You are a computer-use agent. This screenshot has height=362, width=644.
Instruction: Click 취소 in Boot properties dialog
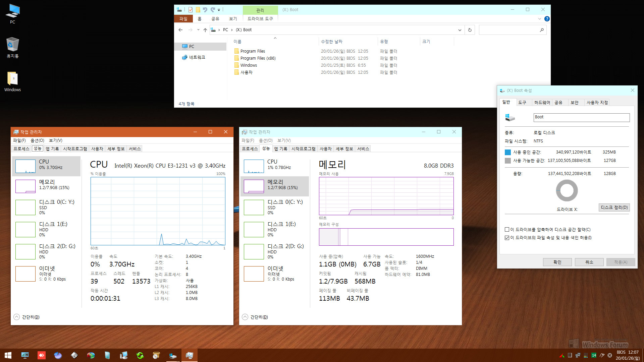[x=589, y=262]
